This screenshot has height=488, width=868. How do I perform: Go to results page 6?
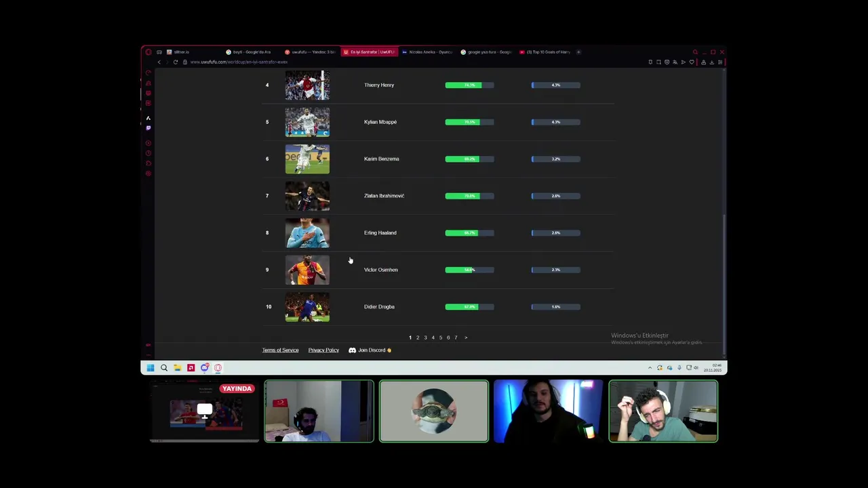[448, 338]
